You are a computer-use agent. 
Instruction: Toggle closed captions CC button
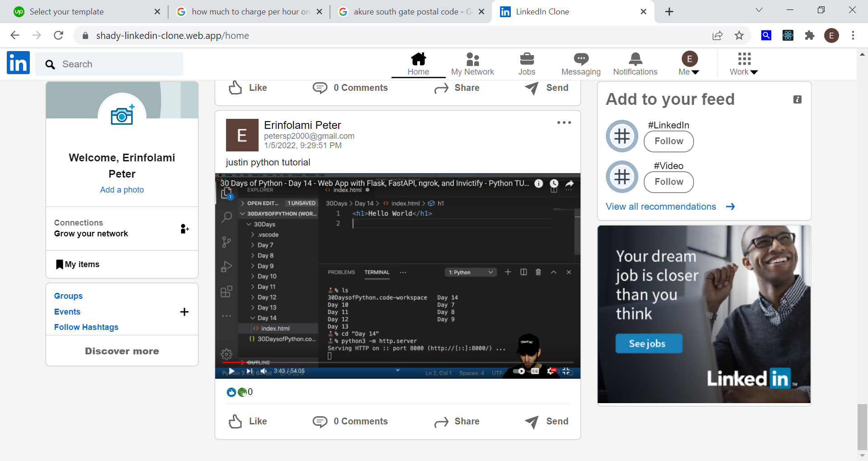535,372
